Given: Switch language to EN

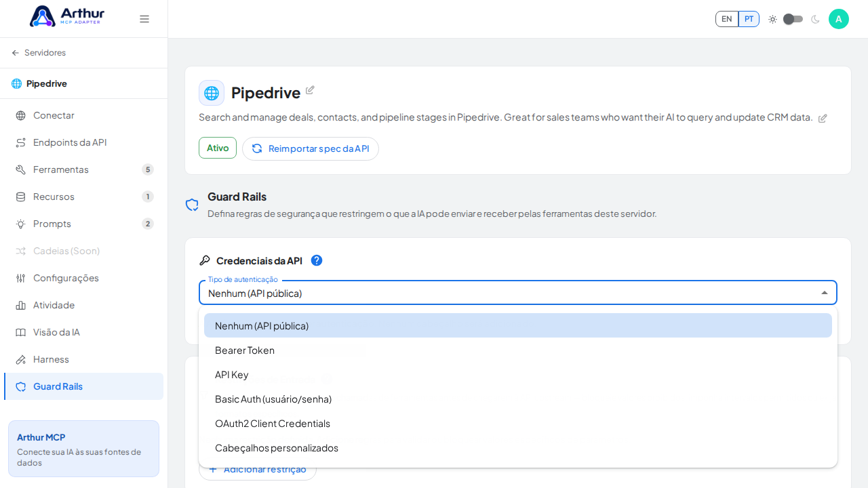Looking at the screenshot, I should pyautogui.click(x=727, y=19).
